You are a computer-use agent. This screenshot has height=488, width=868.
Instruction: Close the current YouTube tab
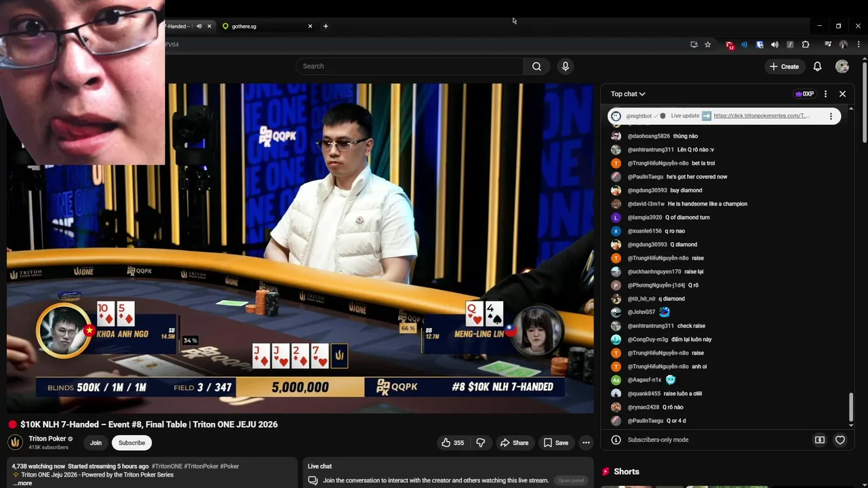pyautogui.click(x=209, y=26)
